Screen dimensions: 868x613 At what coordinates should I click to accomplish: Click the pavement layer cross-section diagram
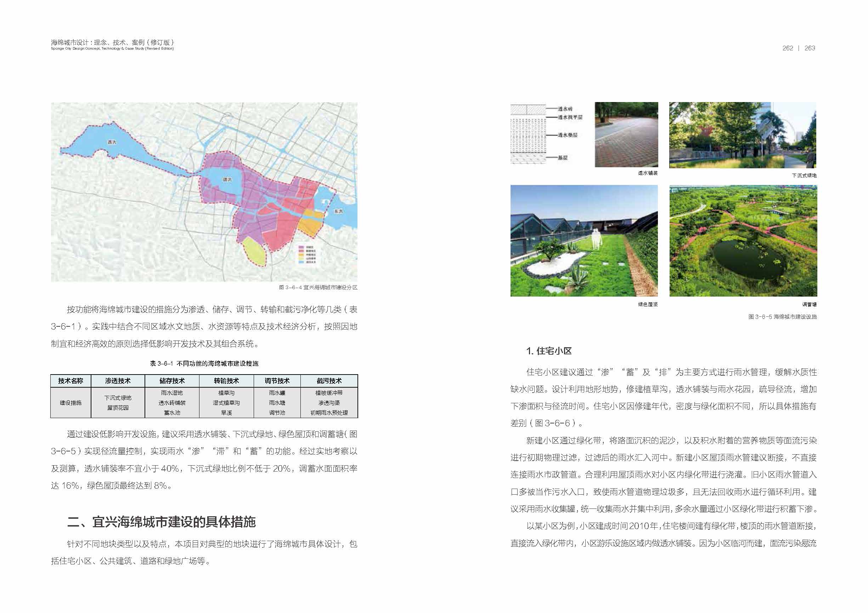click(x=528, y=134)
